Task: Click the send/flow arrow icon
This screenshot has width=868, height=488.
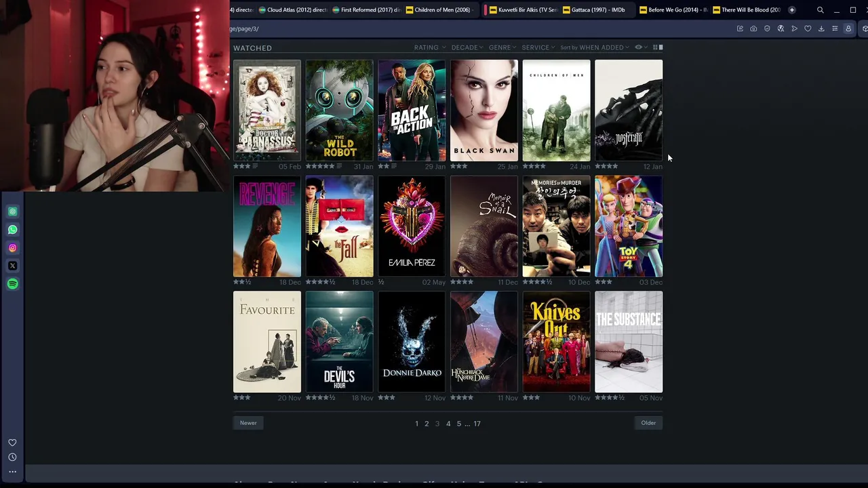Action: (x=794, y=28)
